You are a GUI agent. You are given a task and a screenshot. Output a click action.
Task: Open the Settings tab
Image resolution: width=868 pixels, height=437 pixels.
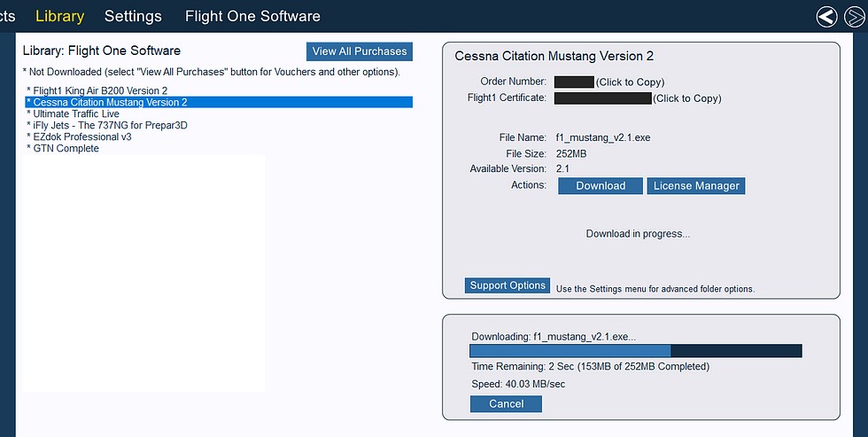coord(133,16)
